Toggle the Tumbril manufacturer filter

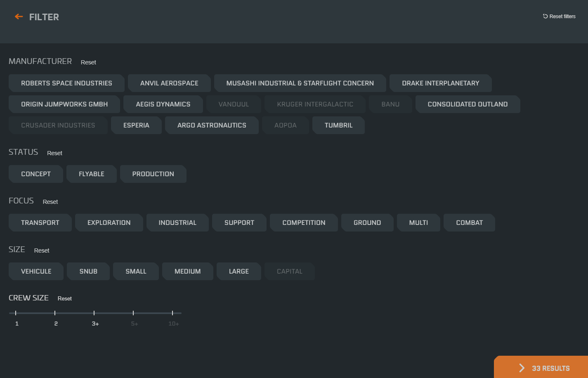pos(338,125)
